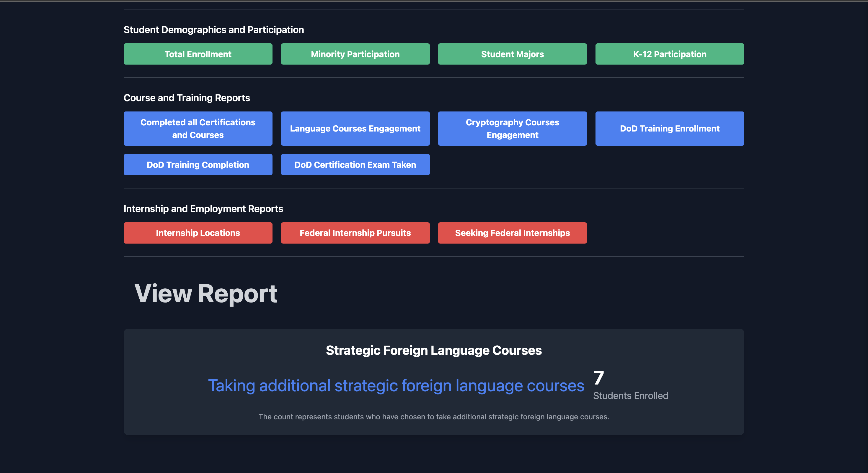Image resolution: width=868 pixels, height=473 pixels.
Task: View the Student Majors report
Action: [512, 54]
